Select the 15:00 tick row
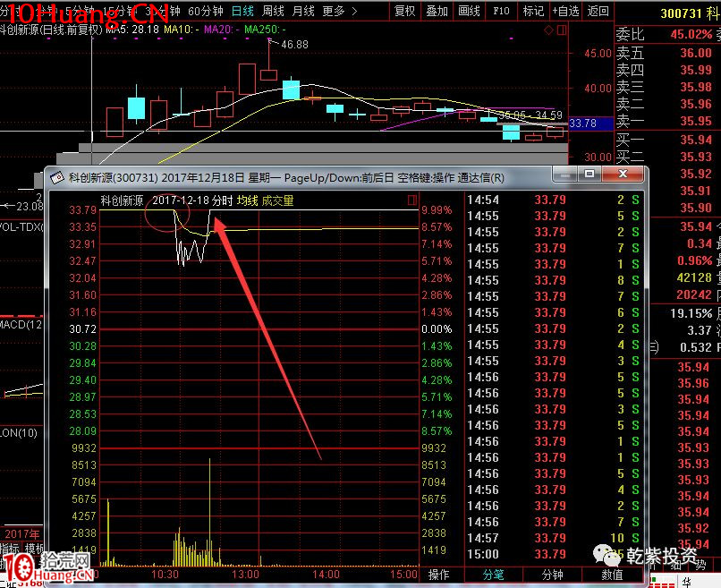Viewport: 721px width, 588px height. 554,554
